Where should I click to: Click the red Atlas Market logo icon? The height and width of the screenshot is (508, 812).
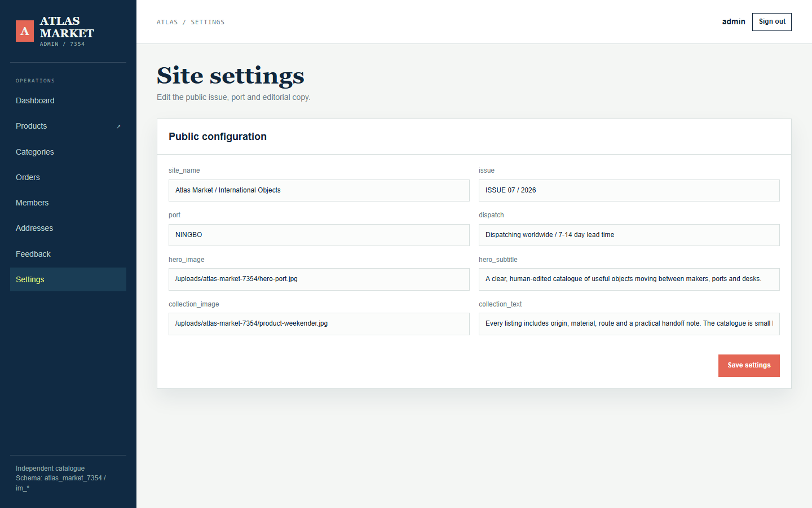point(25,32)
